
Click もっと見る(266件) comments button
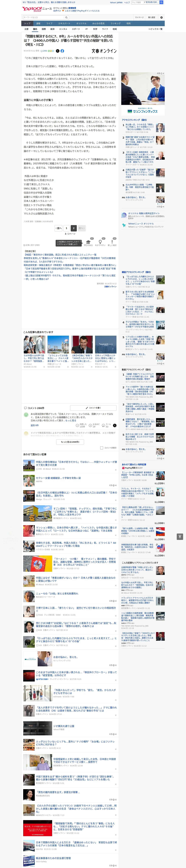tap(70, 442)
